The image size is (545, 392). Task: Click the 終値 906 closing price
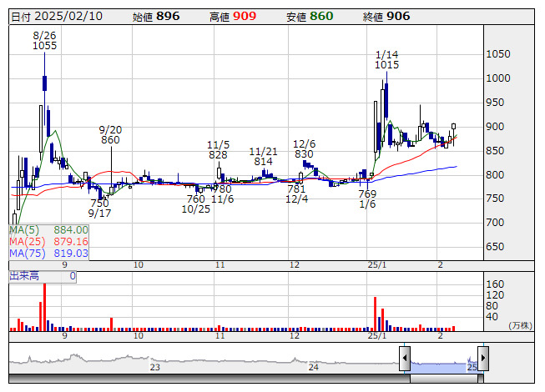(386, 17)
